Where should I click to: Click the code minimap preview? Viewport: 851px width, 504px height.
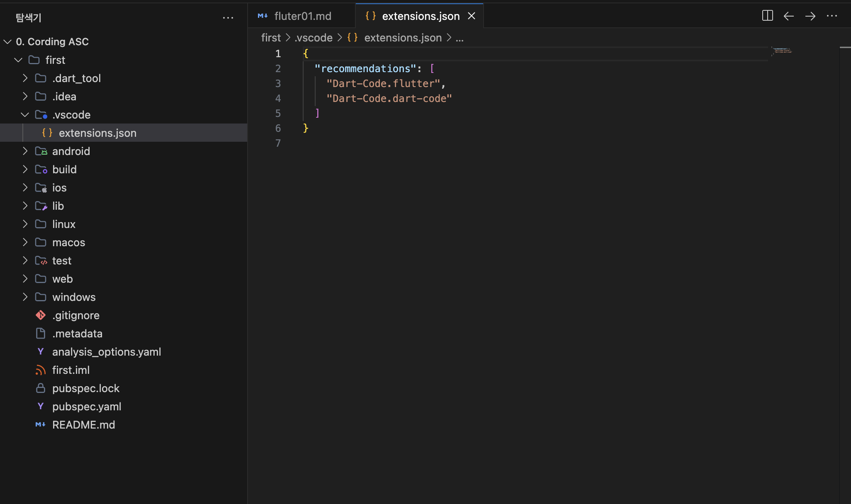(x=782, y=51)
